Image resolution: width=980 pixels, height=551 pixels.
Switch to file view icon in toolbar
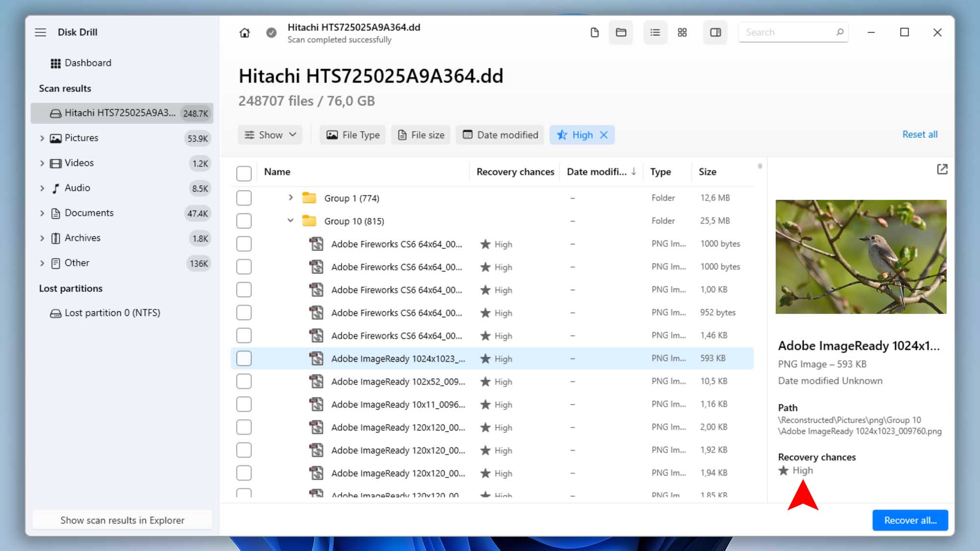point(594,32)
